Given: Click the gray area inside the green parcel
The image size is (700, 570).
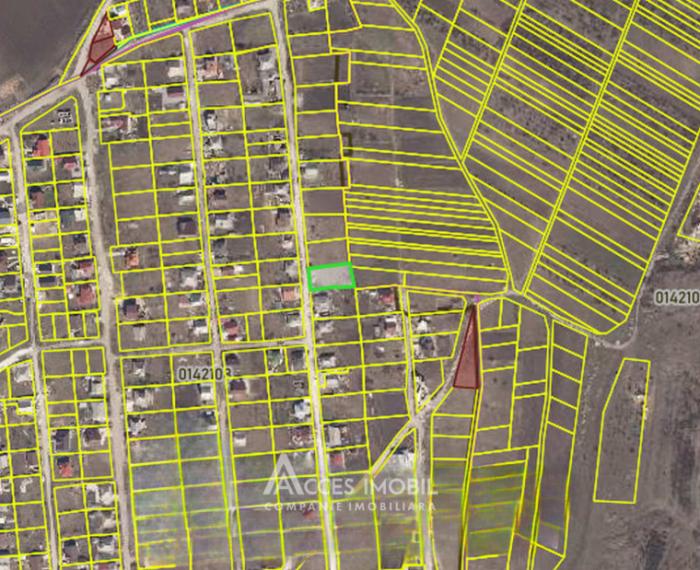Looking at the screenshot, I should click(330, 277).
